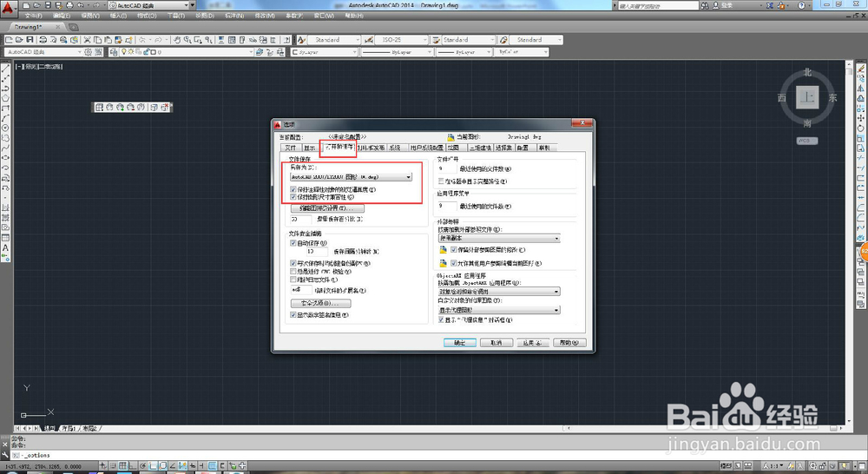868x474 pixels.
Task: Open the ByLayer linetype control dropdown
Action: [x=397, y=52]
